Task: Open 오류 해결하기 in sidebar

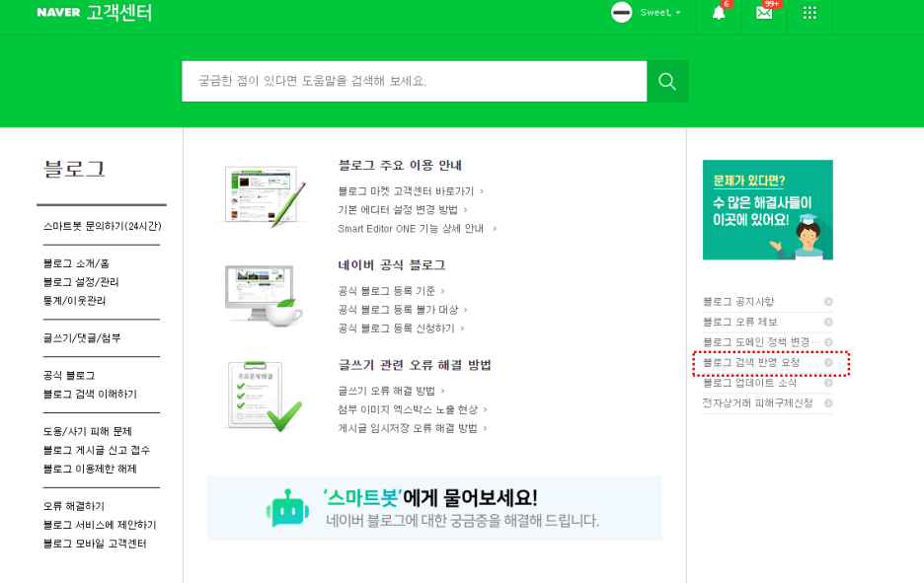Action: (x=74, y=506)
